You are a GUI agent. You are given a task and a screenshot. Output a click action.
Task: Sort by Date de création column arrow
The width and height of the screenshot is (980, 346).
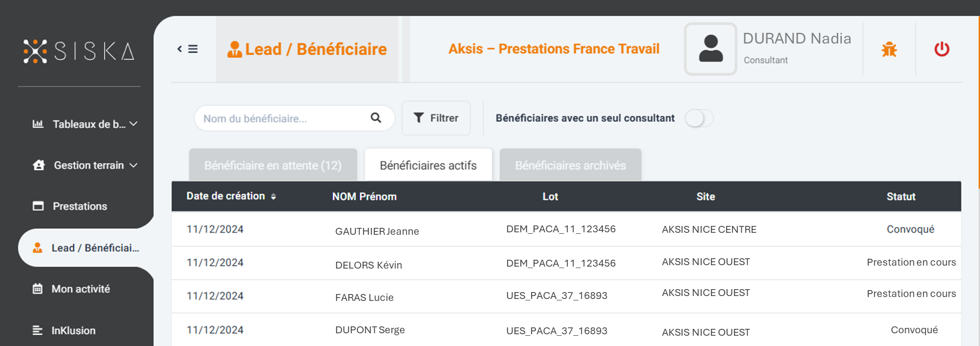point(273,197)
